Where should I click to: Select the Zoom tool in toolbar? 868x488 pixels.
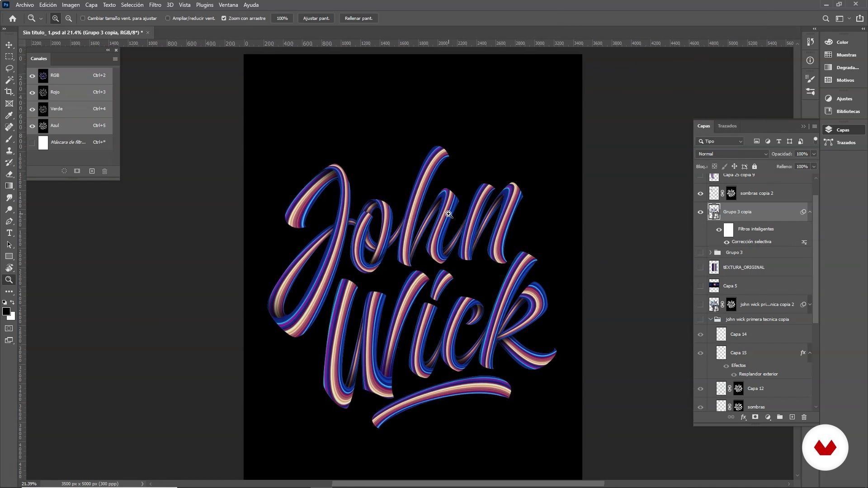(x=9, y=280)
